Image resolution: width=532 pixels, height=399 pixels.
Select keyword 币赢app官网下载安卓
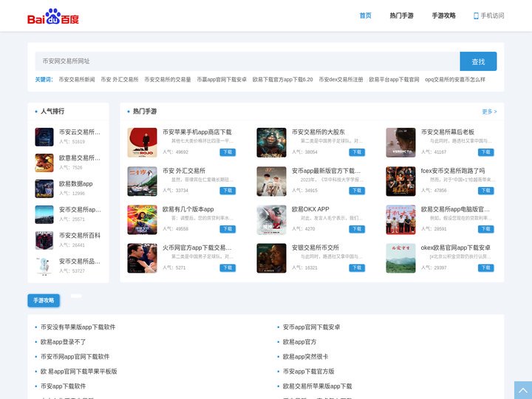[x=222, y=79]
